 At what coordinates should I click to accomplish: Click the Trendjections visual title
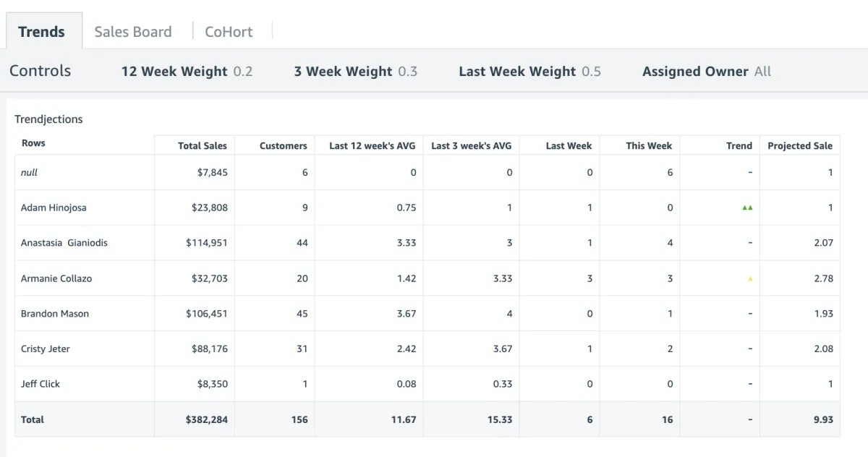[48, 119]
